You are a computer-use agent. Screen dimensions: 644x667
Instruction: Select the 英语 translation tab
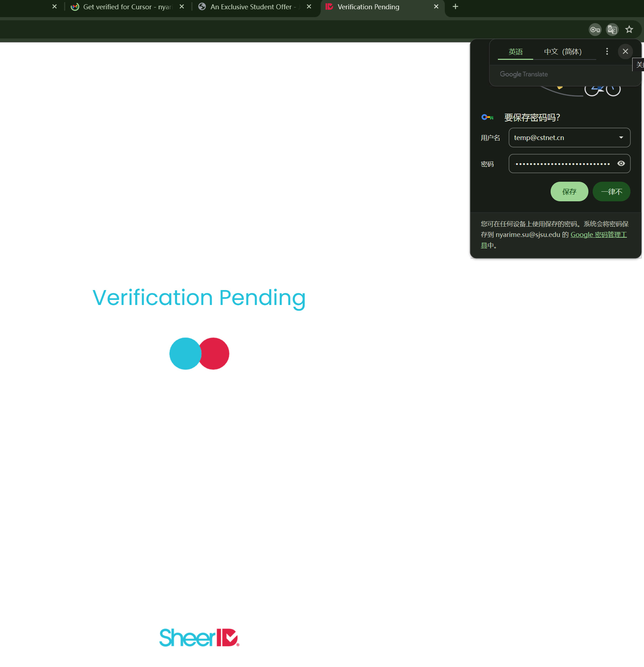[515, 52]
